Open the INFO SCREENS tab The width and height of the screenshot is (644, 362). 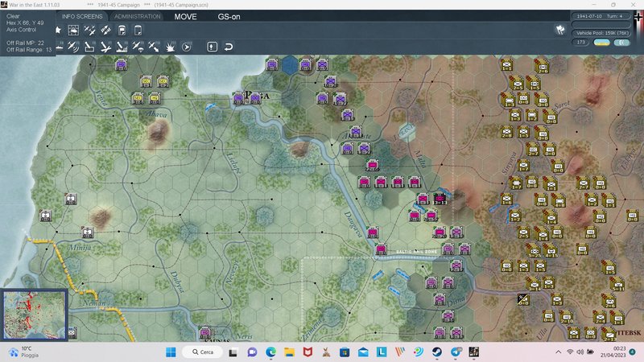82,16
